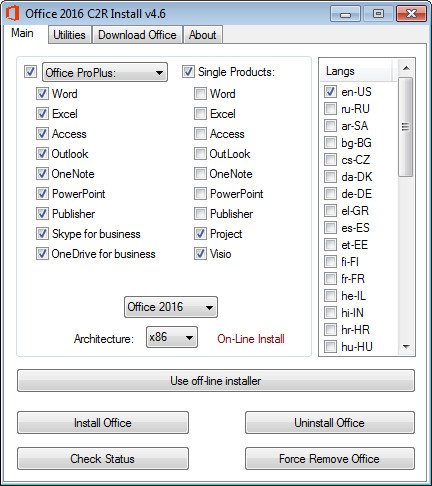
Task: Toggle the Single Products checkbox
Action: tap(188, 72)
